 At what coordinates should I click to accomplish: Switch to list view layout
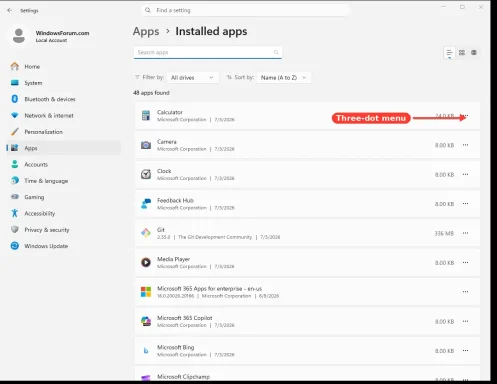coord(449,53)
